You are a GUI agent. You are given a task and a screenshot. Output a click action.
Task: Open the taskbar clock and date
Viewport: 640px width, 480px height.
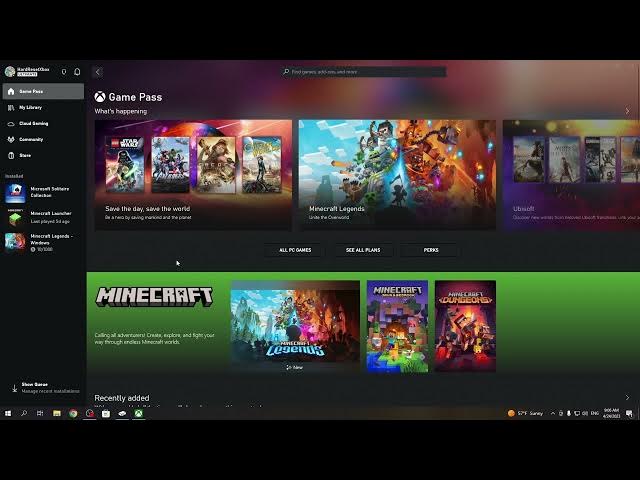611,413
